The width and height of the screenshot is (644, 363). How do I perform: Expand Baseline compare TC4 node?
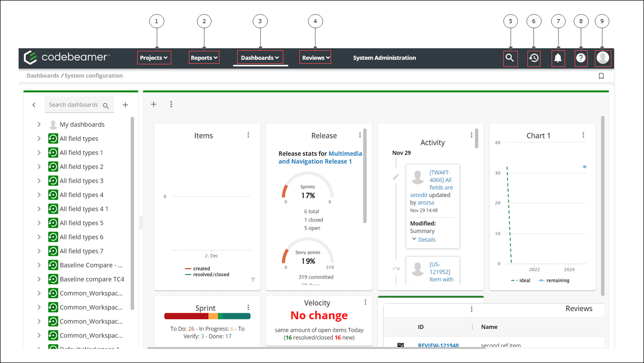(x=39, y=279)
